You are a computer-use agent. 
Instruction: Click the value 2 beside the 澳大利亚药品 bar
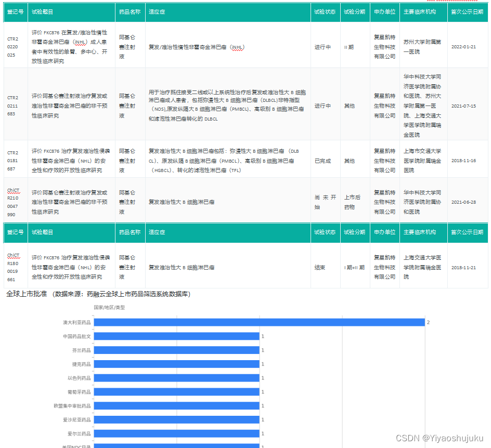428,322
